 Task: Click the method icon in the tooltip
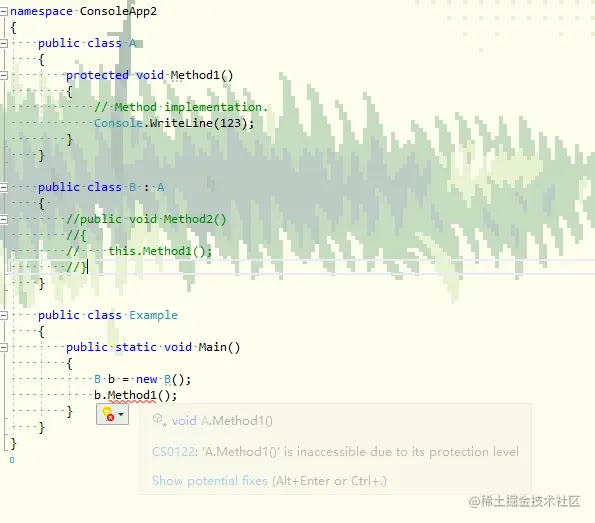(159, 420)
